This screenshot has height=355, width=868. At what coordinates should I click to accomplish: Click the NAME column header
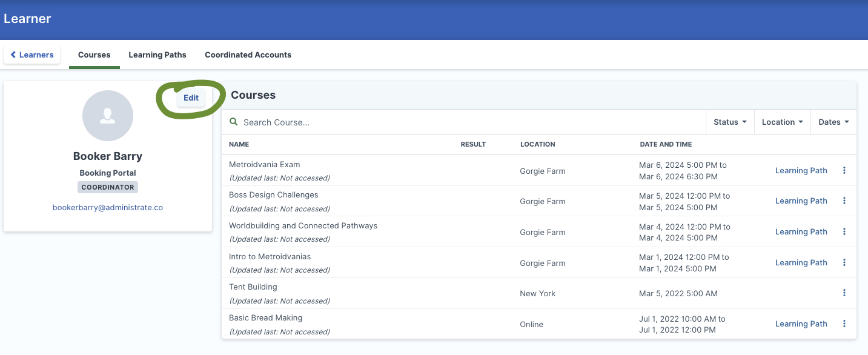[x=239, y=144]
